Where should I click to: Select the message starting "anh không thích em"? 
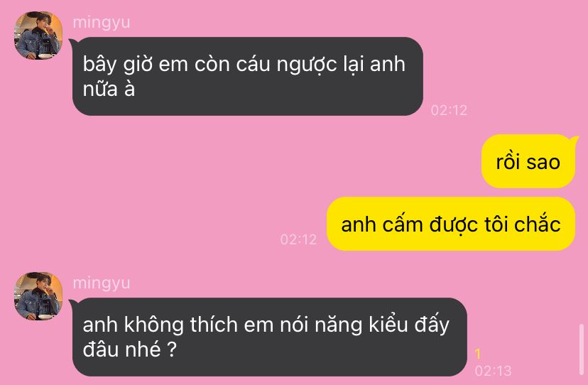tap(269, 337)
